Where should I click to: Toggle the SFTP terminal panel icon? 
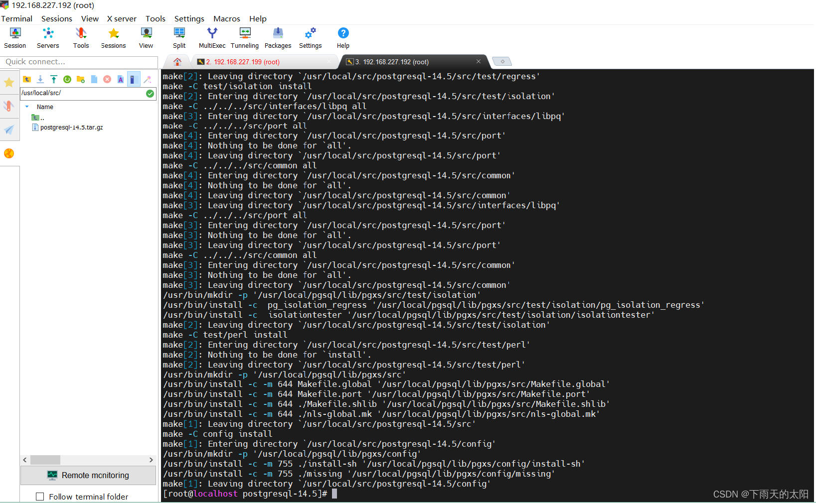134,79
